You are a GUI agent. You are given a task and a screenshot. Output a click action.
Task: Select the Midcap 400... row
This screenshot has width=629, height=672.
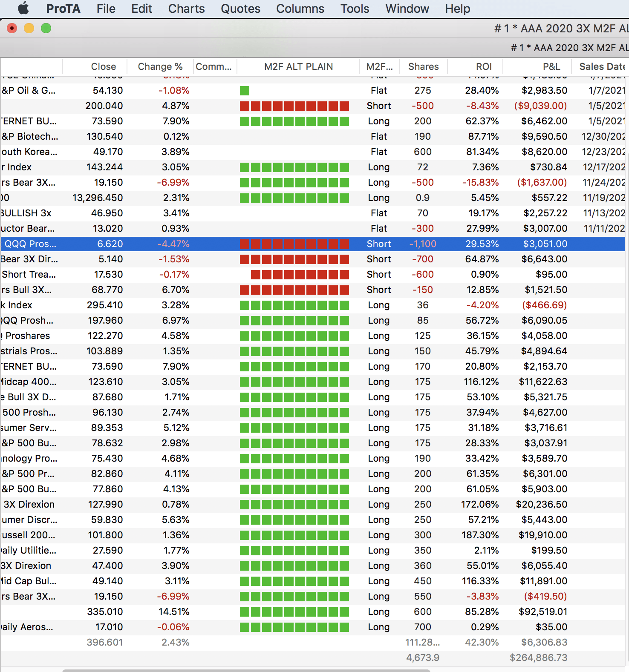313,382
